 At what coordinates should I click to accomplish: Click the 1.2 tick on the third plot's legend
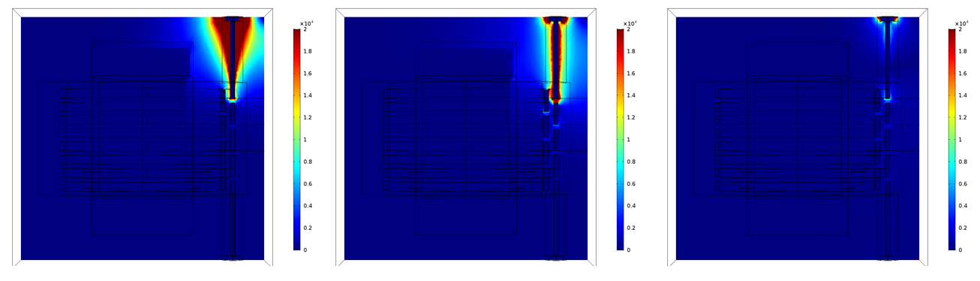point(963,117)
